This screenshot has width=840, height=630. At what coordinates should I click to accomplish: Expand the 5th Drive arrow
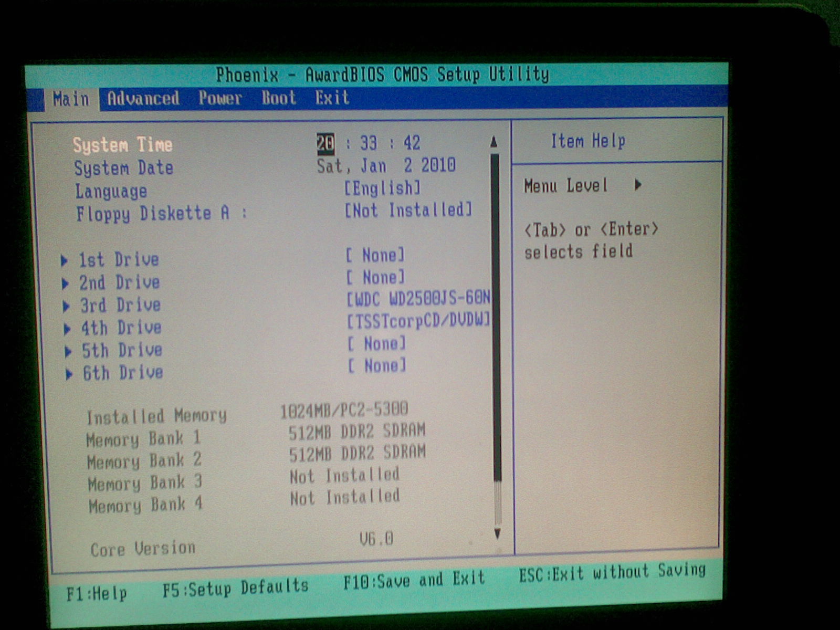(68, 351)
